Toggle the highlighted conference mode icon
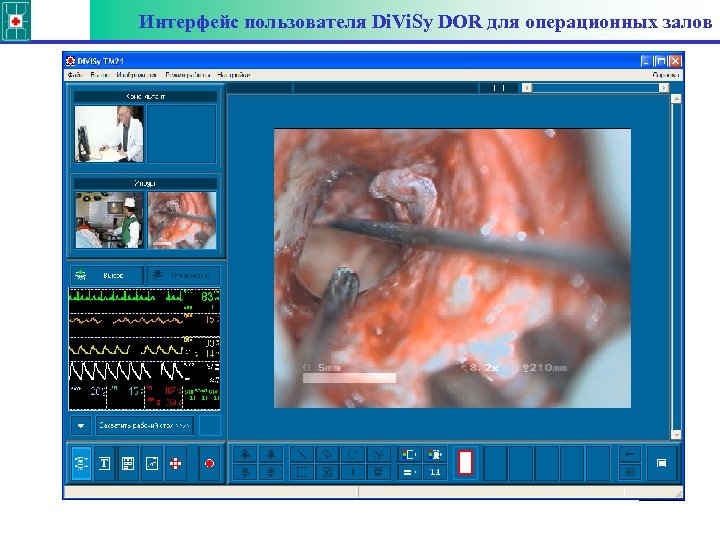Screen dimensions: 720x540 tap(81, 463)
